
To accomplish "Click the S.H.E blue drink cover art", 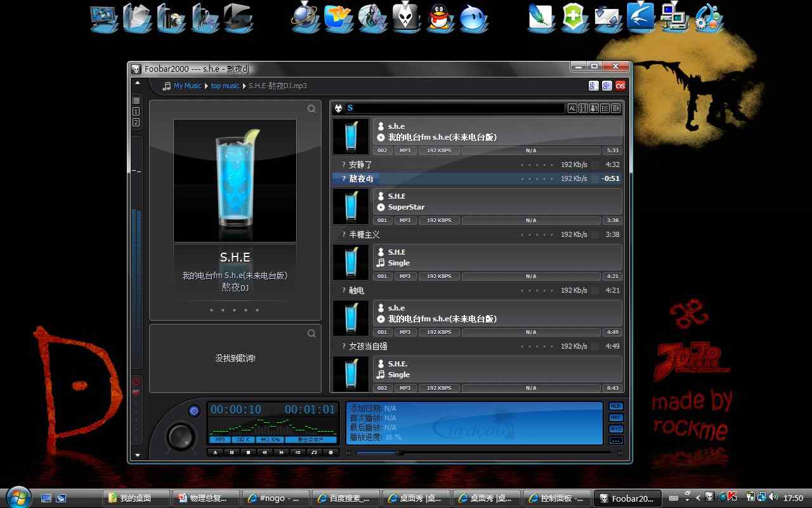I will coord(235,180).
